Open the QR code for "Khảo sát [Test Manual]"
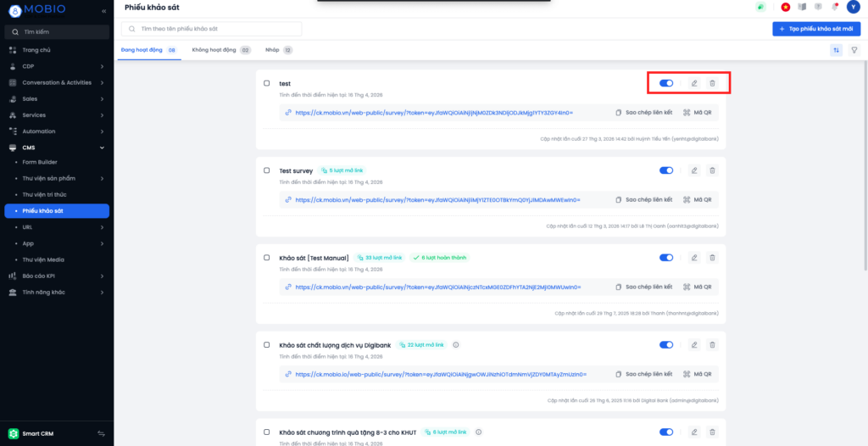Screen dimensions: 868x446 [x=698, y=287]
